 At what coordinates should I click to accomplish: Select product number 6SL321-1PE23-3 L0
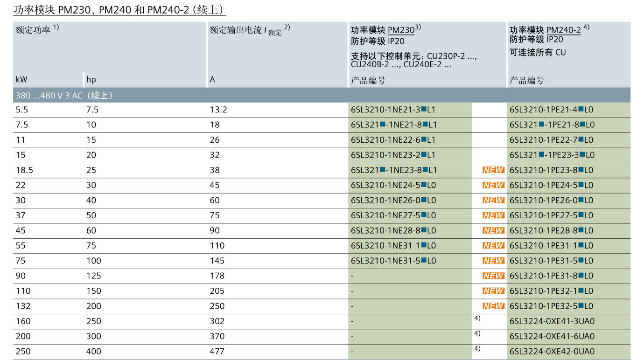(x=552, y=155)
